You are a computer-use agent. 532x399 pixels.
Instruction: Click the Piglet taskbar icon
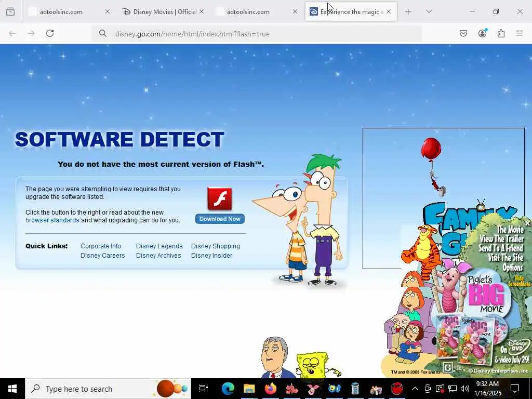[x=313, y=389]
